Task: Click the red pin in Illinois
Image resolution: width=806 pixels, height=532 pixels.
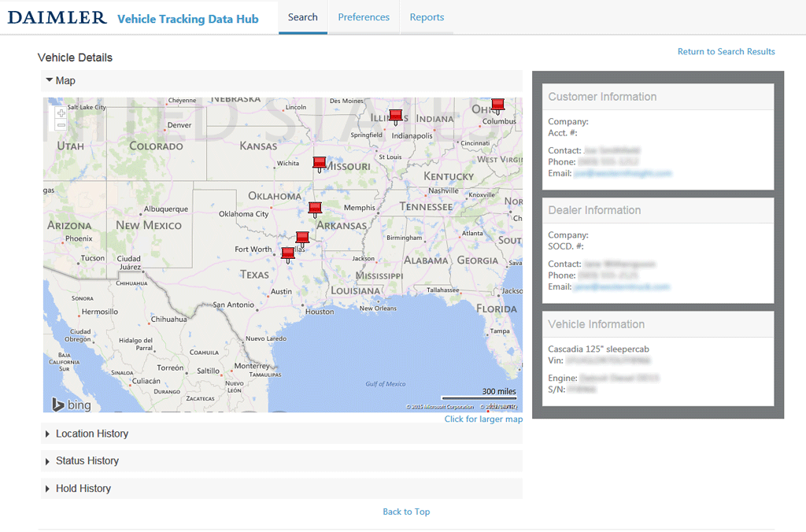Action: pyautogui.click(x=396, y=116)
